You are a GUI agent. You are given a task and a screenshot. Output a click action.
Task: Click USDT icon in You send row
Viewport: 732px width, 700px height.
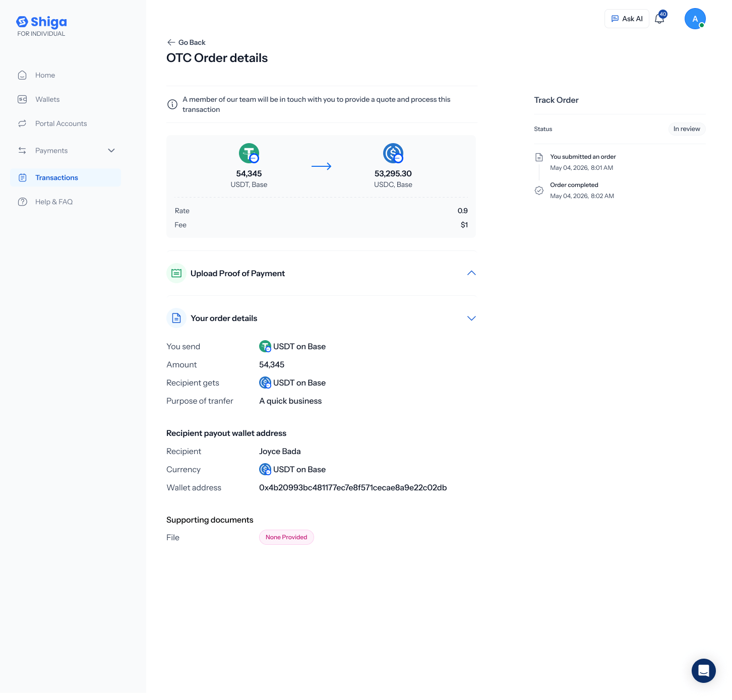(x=265, y=346)
